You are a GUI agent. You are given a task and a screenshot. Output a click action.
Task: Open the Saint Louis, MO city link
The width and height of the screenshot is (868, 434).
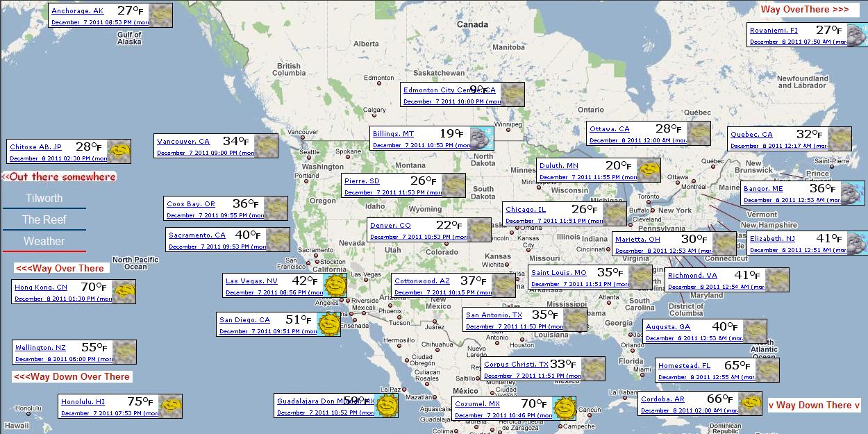pyautogui.click(x=559, y=273)
